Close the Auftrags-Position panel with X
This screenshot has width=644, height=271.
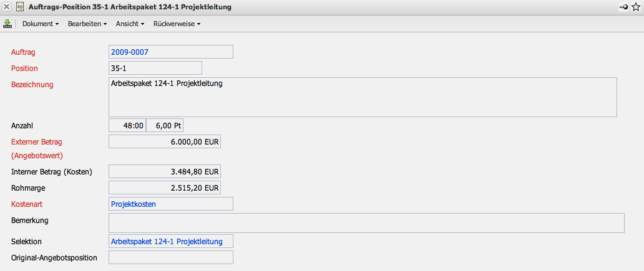pos(7,7)
